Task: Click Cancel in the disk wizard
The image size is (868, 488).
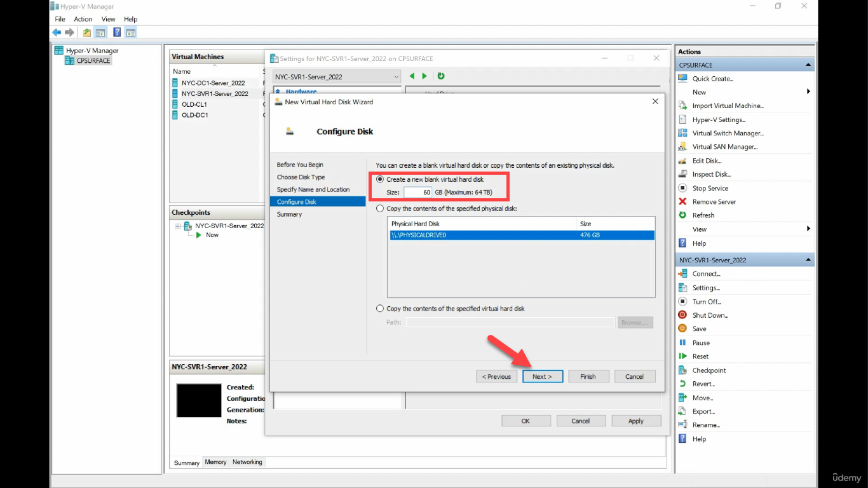Action: pos(635,377)
